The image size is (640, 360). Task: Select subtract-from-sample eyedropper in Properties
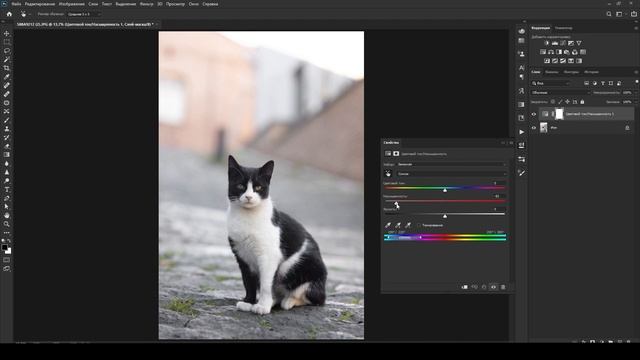tap(408, 225)
